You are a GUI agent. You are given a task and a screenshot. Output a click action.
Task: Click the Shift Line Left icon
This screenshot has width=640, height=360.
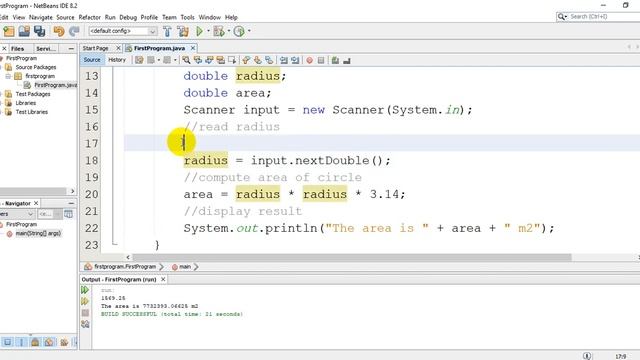[284, 60]
